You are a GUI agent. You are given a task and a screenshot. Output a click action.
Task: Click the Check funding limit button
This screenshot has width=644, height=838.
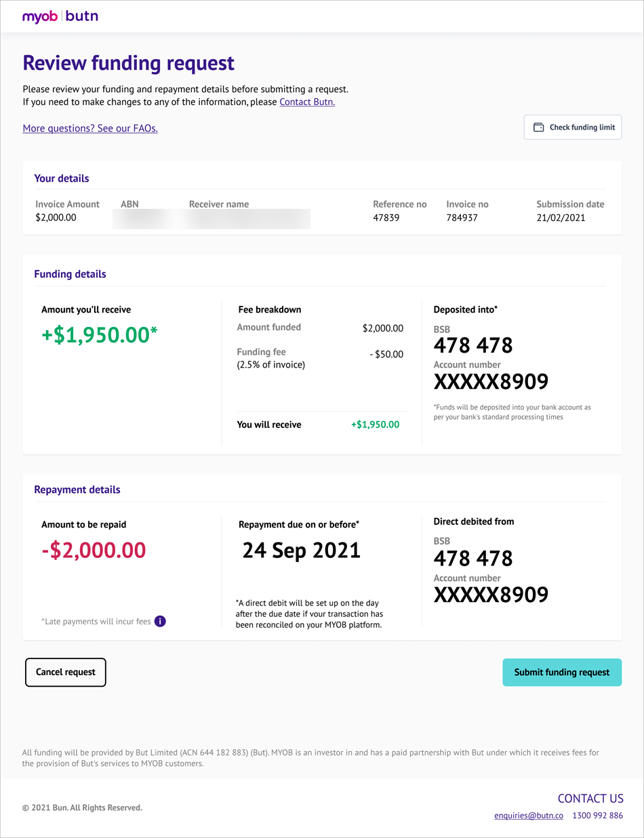tap(573, 127)
